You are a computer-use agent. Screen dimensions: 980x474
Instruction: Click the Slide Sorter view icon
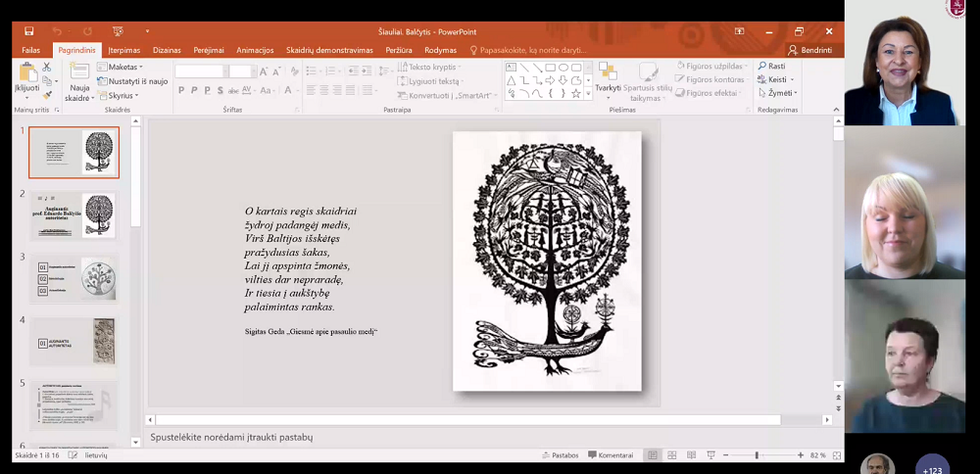click(x=672, y=455)
